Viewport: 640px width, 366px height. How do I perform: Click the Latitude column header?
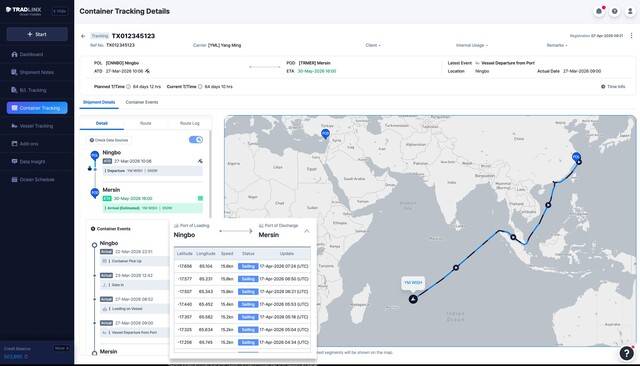click(x=184, y=253)
